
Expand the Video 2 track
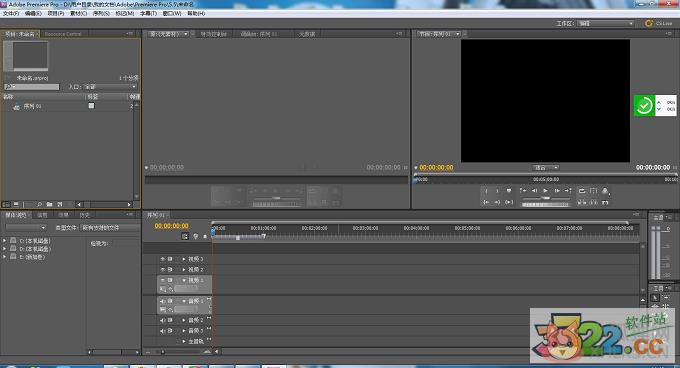click(x=184, y=270)
